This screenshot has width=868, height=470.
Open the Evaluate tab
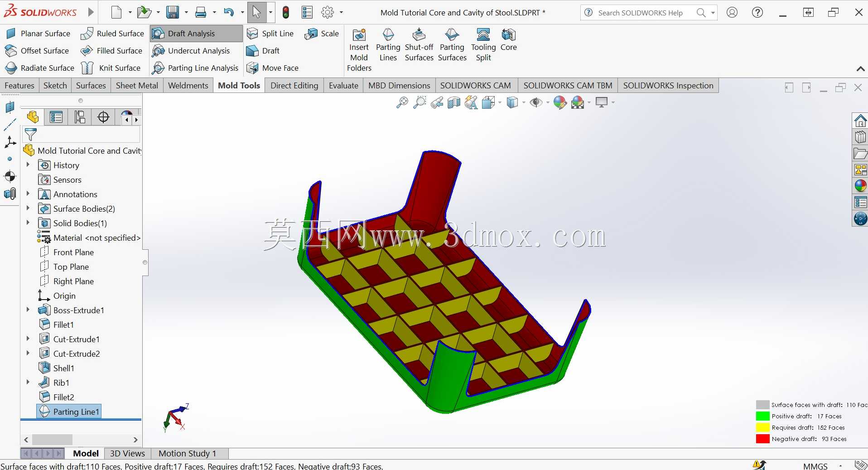point(343,86)
